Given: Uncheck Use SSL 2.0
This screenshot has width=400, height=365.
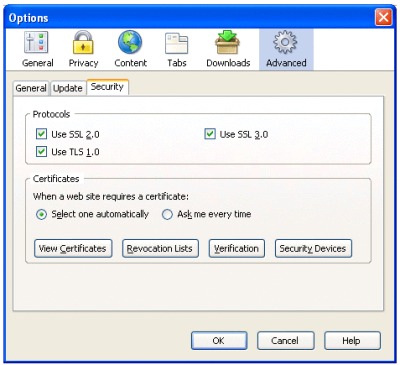Looking at the screenshot, I should [41, 134].
